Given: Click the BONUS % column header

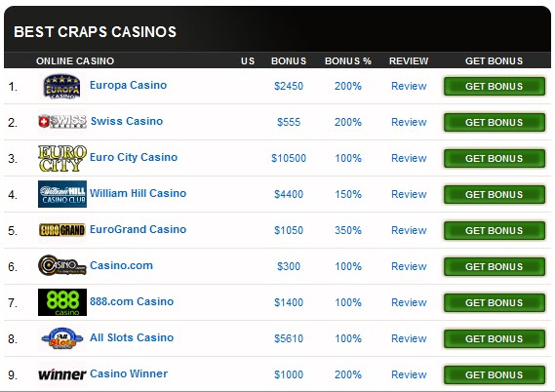Looking at the screenshot, I should click(x=348, y=60).
